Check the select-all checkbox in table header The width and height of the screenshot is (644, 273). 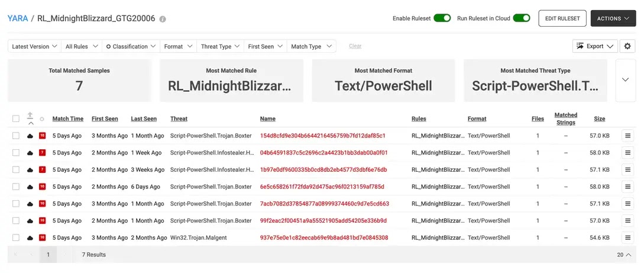point(15,119)
